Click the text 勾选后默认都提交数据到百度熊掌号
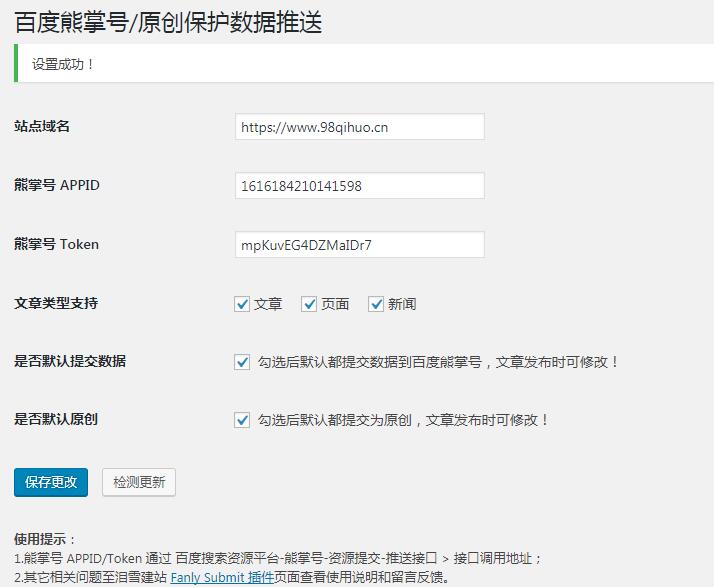 pyautogui.click(x=370, y=362)
